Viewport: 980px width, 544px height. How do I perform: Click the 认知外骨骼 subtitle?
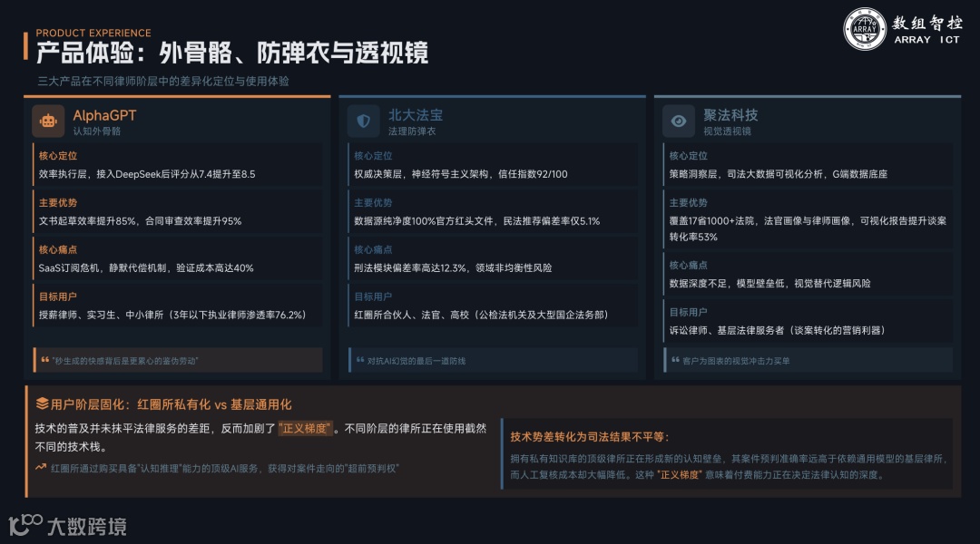[x=97, y=131]
